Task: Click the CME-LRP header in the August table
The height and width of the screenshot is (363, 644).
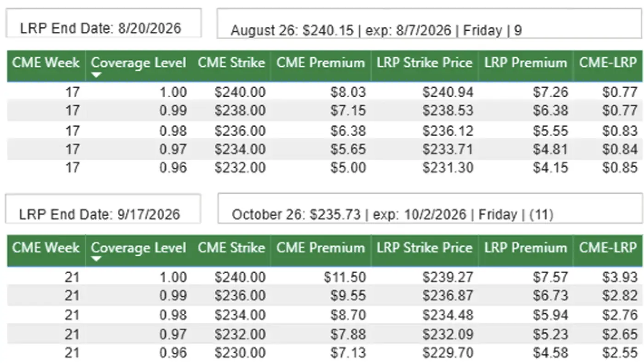Action: tap(608, 63)
